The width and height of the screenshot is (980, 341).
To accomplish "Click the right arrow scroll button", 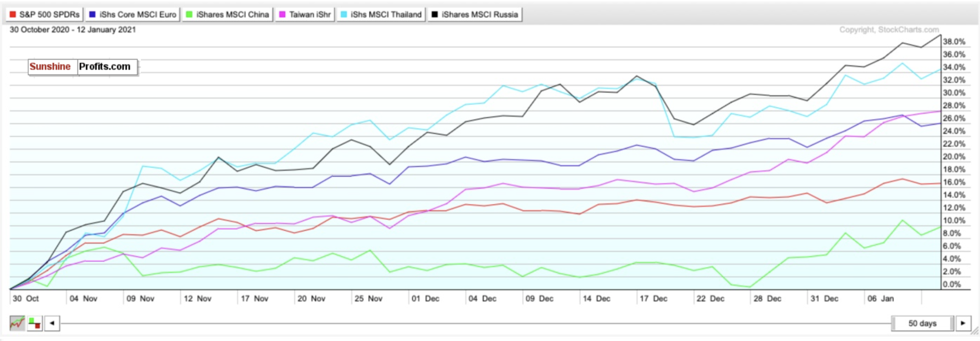I will pos(963,323).
